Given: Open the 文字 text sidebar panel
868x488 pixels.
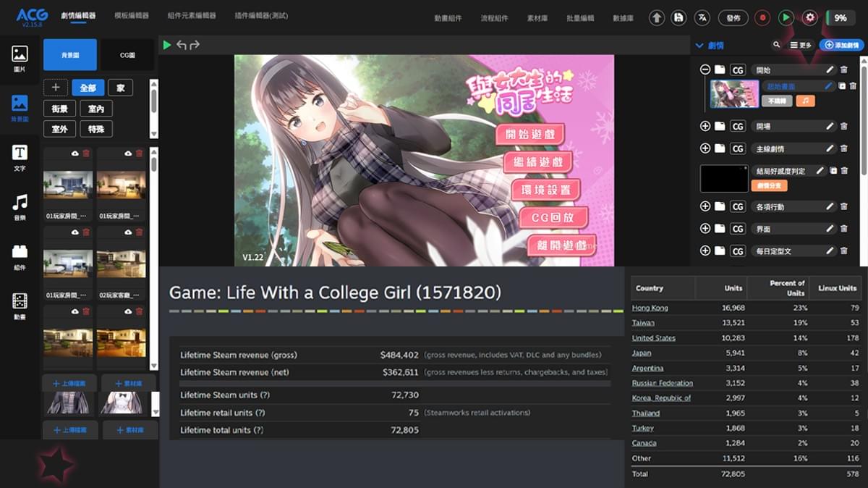Looking at the screenshot, I should [x=20, y=157].
